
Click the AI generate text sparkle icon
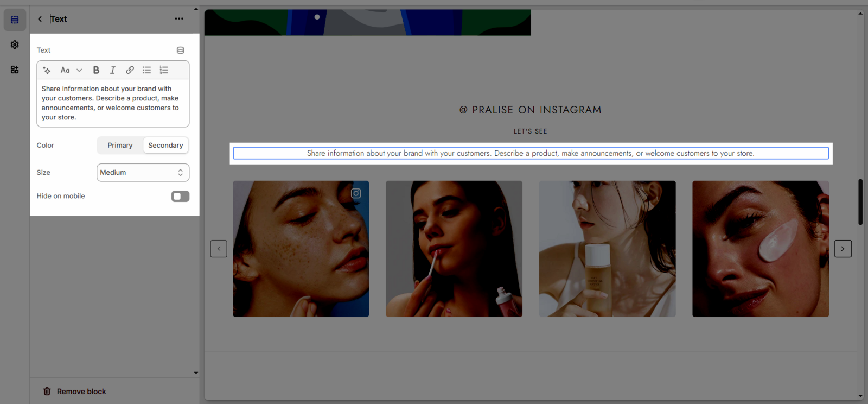(x=47, y=70)
